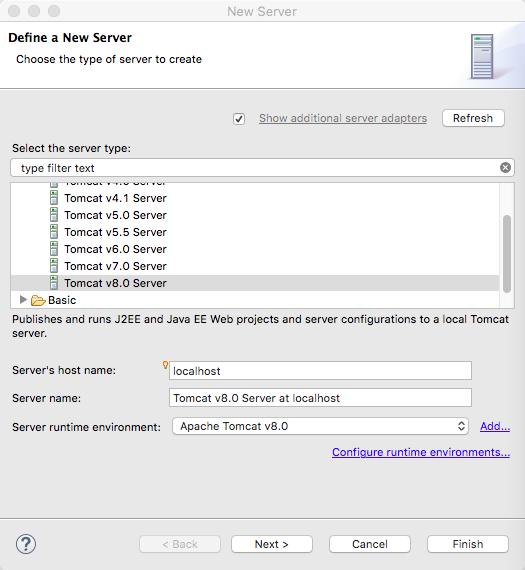525x570 pixels.
Task: Click the Server name field
Action: tap(320, 398)
